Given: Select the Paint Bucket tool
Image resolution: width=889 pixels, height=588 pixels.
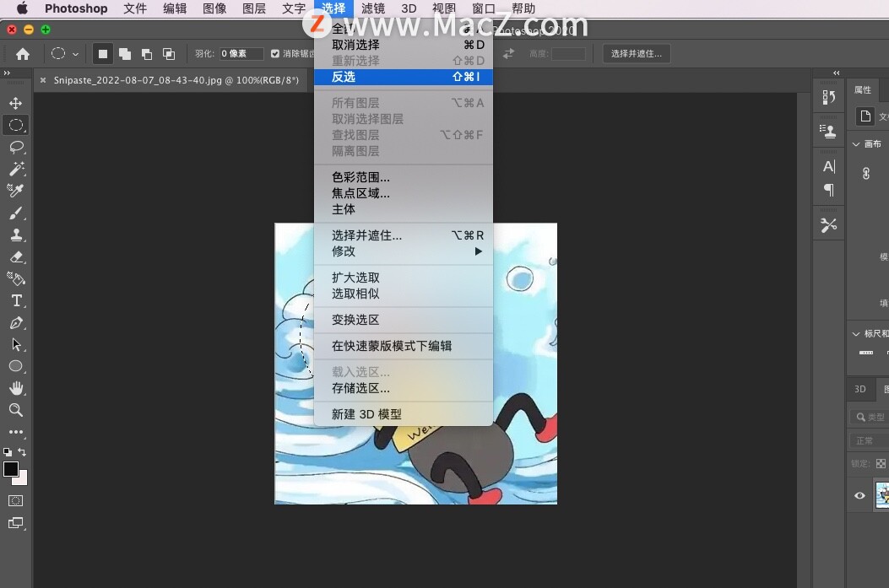Looking at the screenshot, I should click(x=16, y=278).
